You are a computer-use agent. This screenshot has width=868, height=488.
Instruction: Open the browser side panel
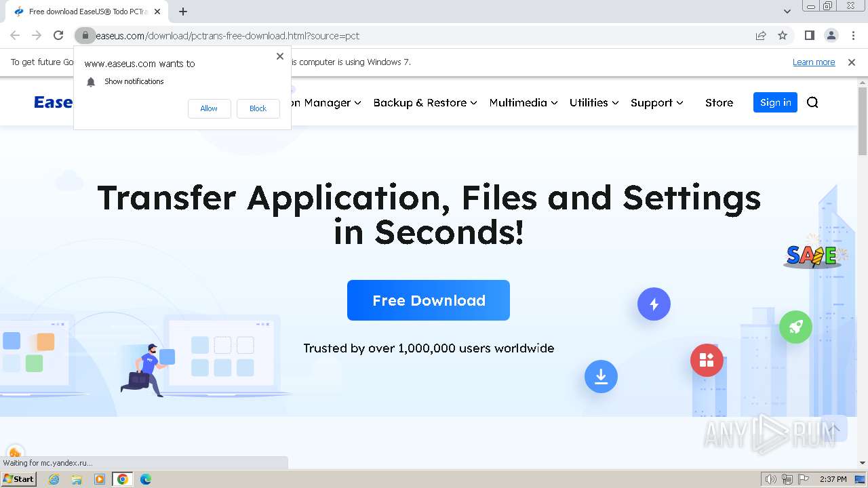pos(810,35)
